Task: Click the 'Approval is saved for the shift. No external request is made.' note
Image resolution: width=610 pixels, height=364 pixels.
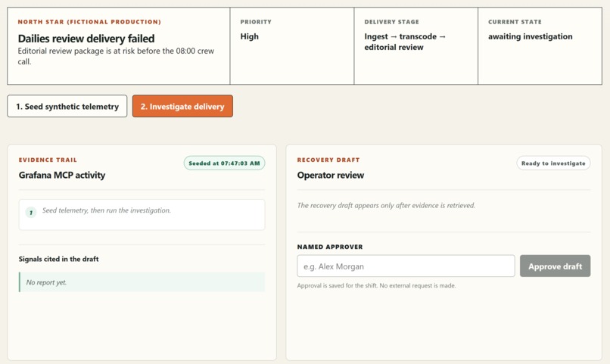Action: 376,285
